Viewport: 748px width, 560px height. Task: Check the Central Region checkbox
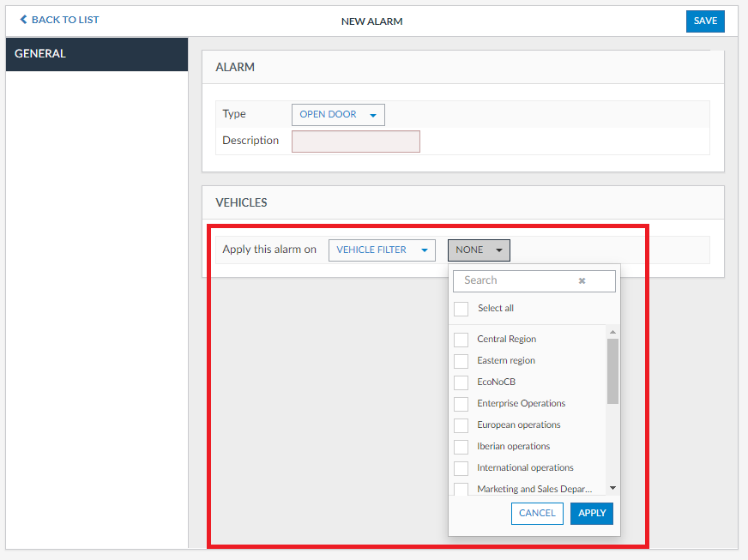461,340
